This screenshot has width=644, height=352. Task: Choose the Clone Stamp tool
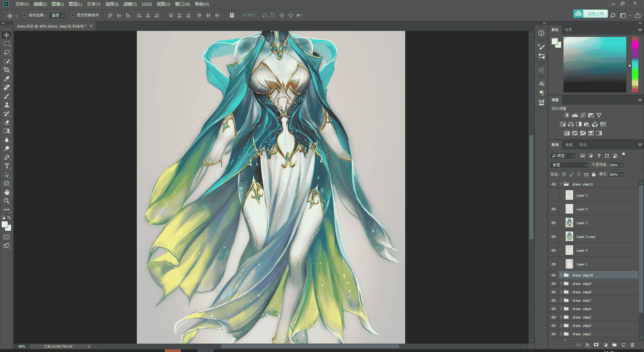click(x=7, y=105)
